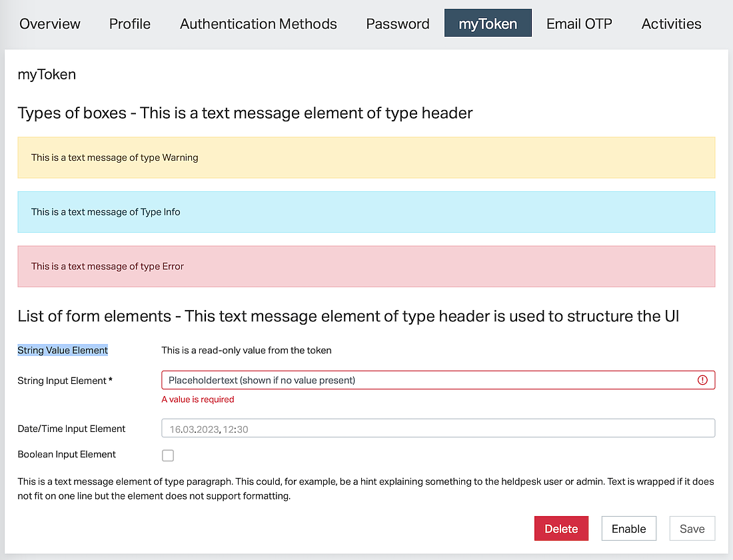733x560 pixels.
Task: Go to Authentication Methods tab
Action: tap(259, 24)
